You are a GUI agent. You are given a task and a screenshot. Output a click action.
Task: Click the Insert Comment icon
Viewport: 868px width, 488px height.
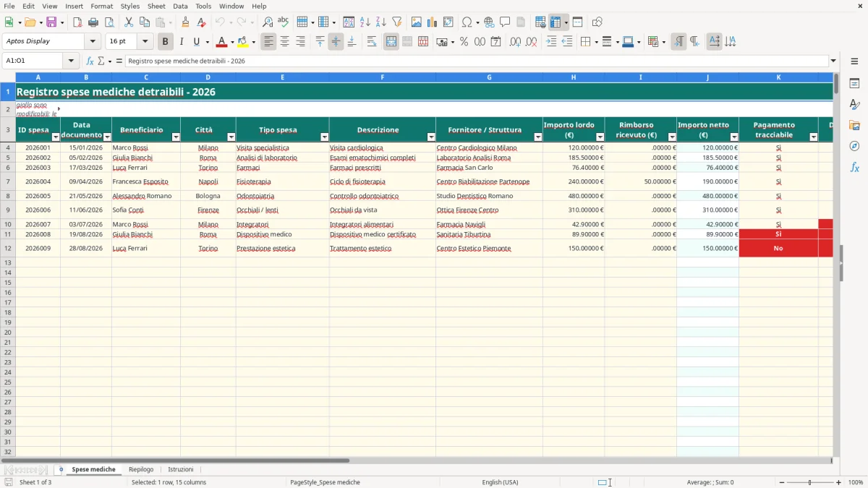pos(505,22)
